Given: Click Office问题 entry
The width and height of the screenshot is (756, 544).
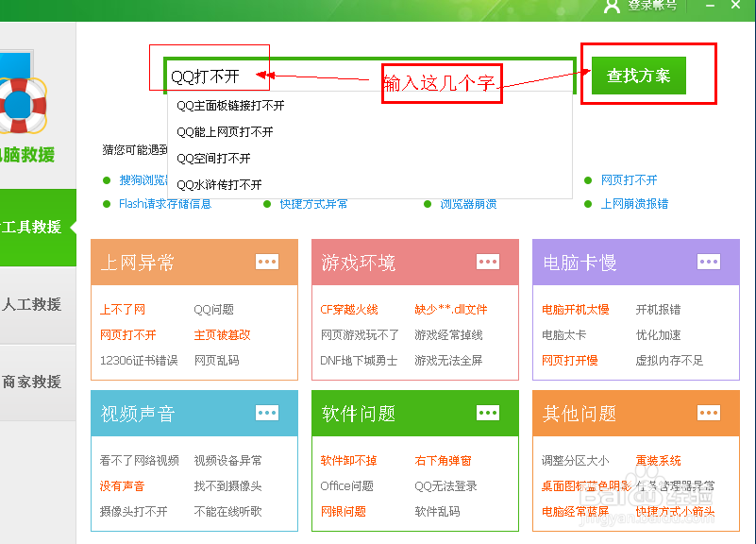Looking at the screenshot, I should coord(346,486).
